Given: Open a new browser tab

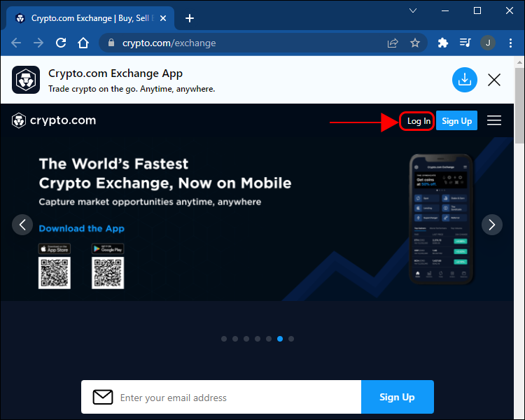Looking at the screenshot, I should point(190,18).
